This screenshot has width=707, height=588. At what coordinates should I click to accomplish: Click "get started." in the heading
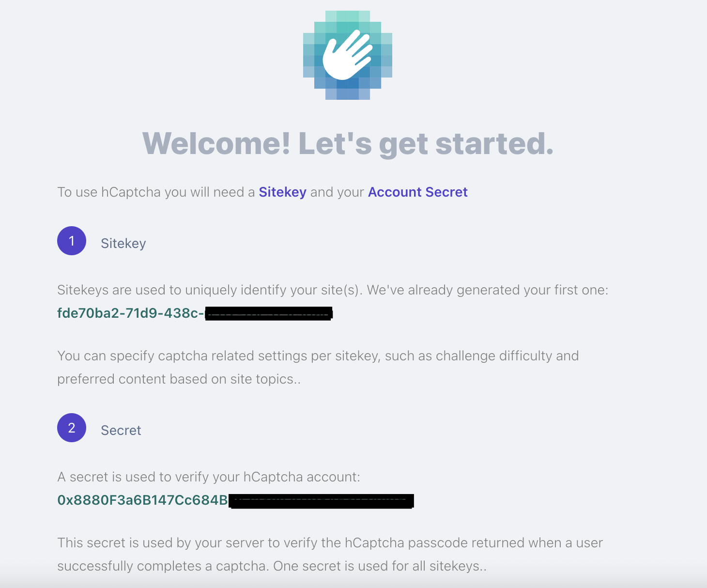[466, 144]
